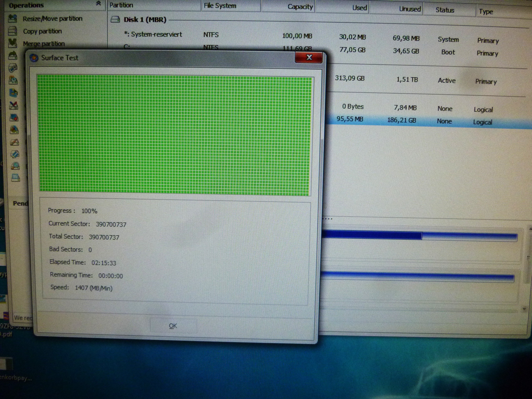Click the Speed 1407 (MB/Min) value
The width and height of the screenshot is (532, 399).
click(x=94, y=288)
